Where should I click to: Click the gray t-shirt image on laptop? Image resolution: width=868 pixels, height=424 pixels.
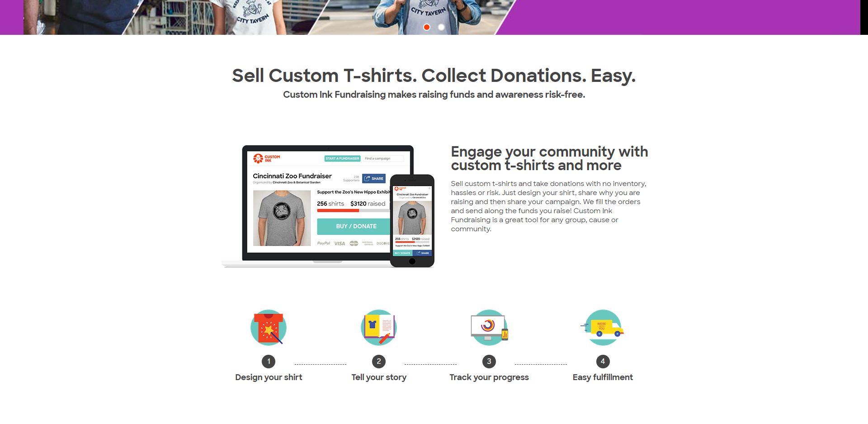tap(282, 218)
